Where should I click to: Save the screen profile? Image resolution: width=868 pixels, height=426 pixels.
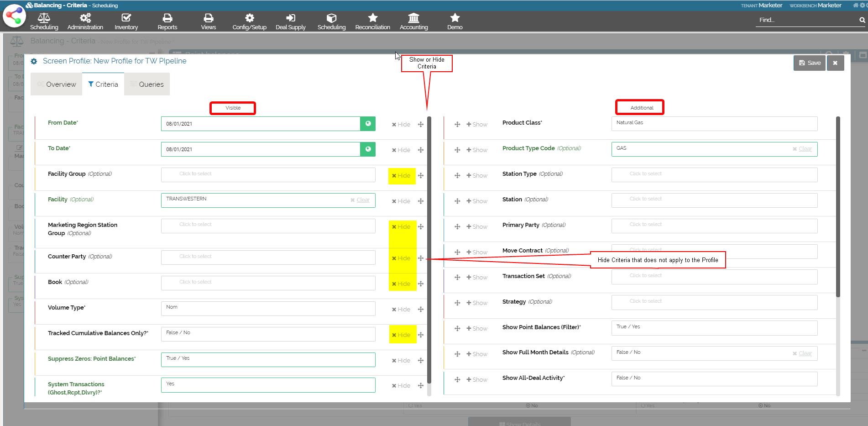tap(809, 63)
